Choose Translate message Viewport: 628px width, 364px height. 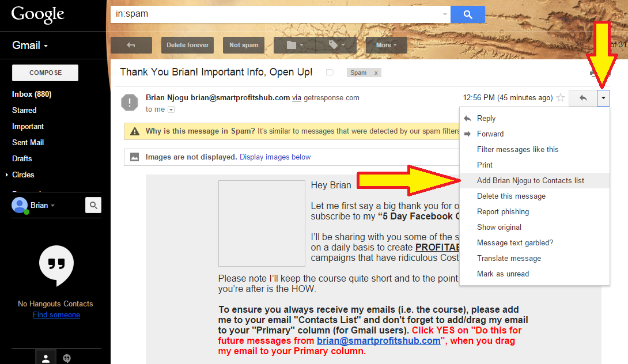[535, 259]
